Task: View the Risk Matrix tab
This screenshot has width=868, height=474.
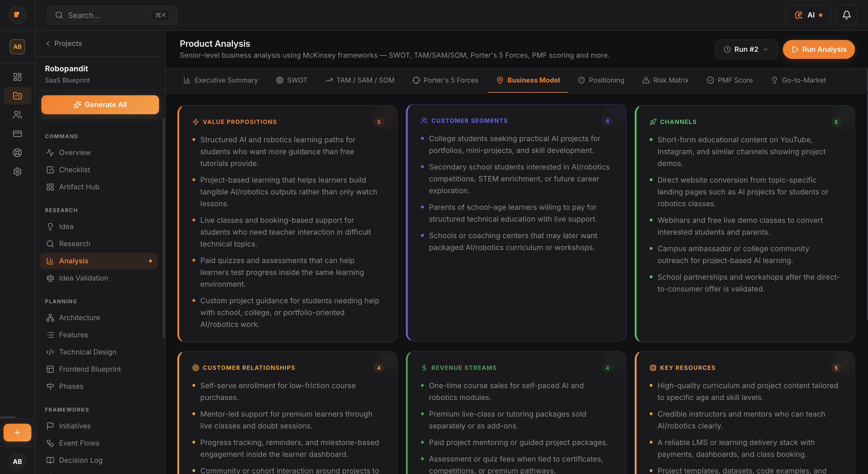Action: coord(665,80)
